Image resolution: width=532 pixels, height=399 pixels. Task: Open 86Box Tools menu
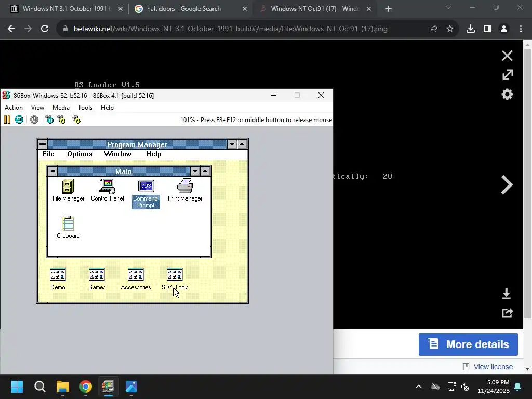[85, 107]
